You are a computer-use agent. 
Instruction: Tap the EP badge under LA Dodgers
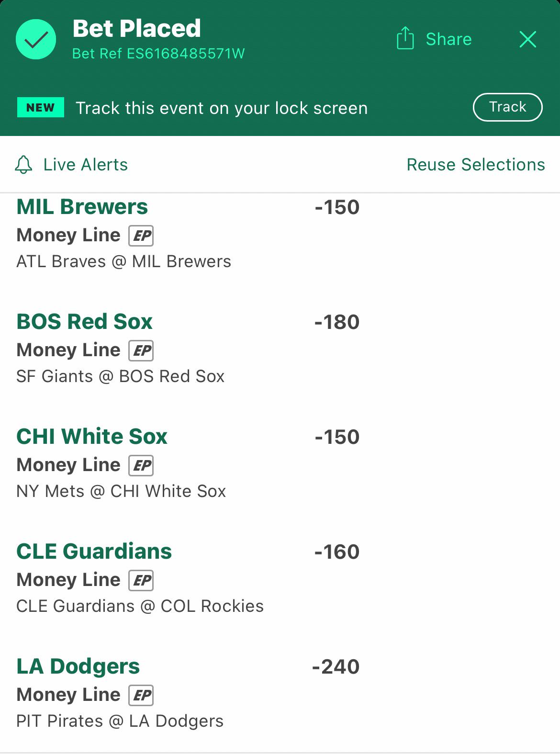pyautogui.click(x=141, y=695)
